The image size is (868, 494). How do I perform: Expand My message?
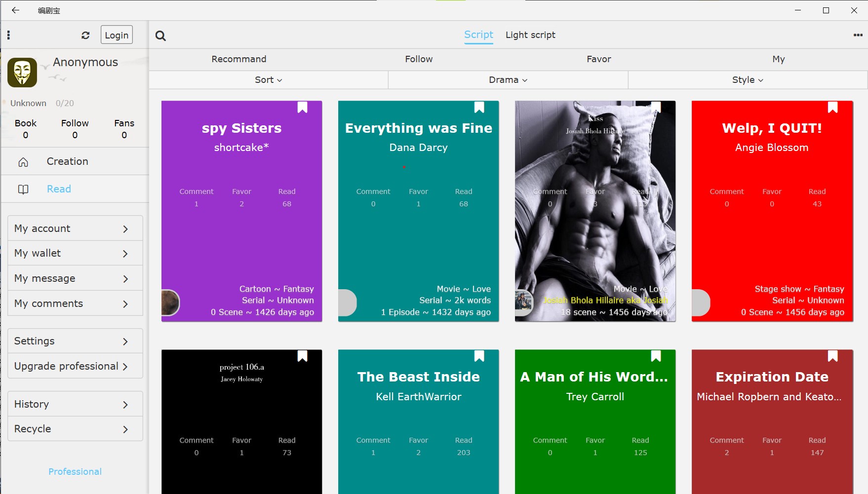point(75,278)
